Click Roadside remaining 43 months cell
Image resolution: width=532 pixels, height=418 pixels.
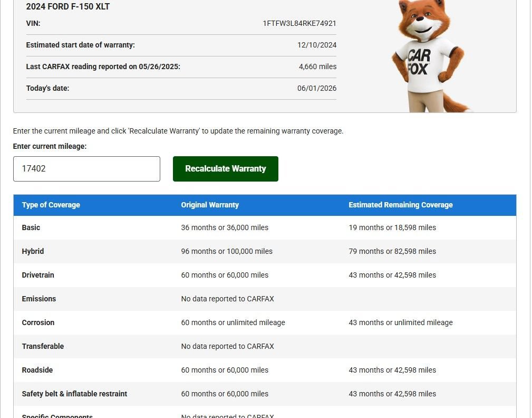(392, 370)
